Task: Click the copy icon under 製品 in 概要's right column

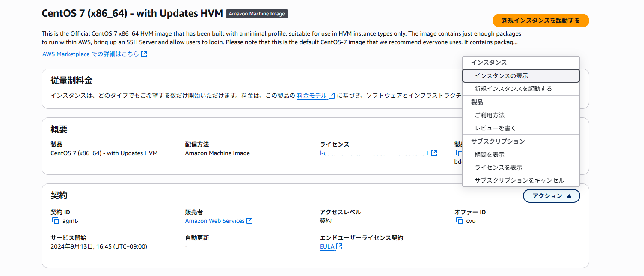Action: pos(459,153)
